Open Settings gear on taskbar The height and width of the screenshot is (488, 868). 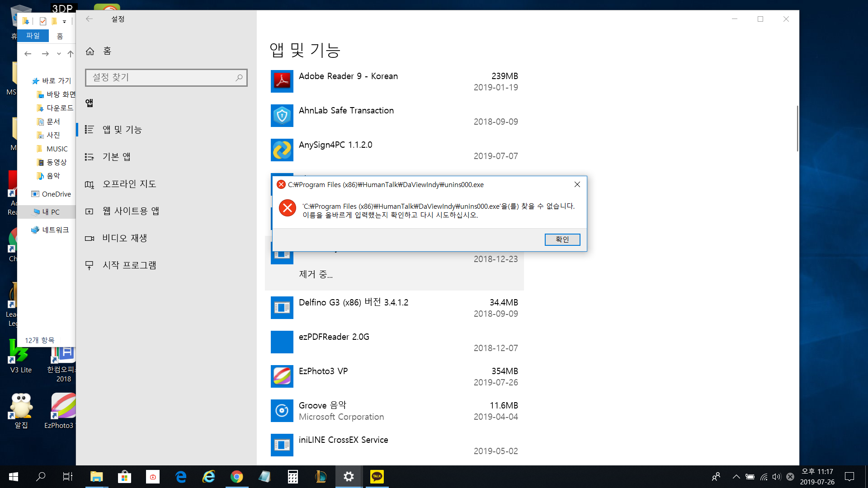coord(349,477)
